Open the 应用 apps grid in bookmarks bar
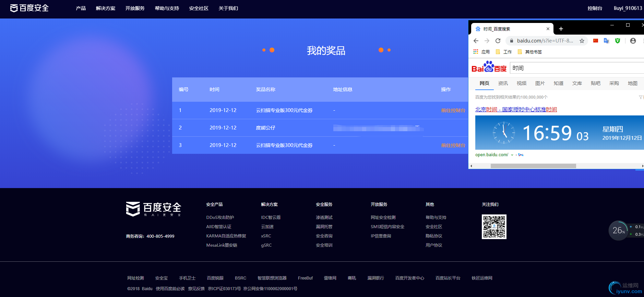Image resolution: width=644 pixels, height=297 pixels. pyautogui.click(x=482, y=52)
